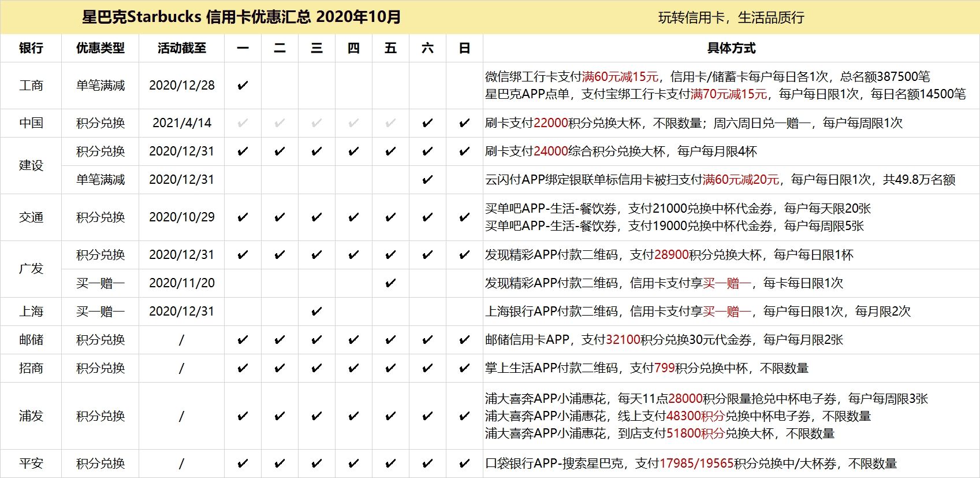Click the Saturday checkmark in the 建设 单笔满减 row

[x=427, y=180]
